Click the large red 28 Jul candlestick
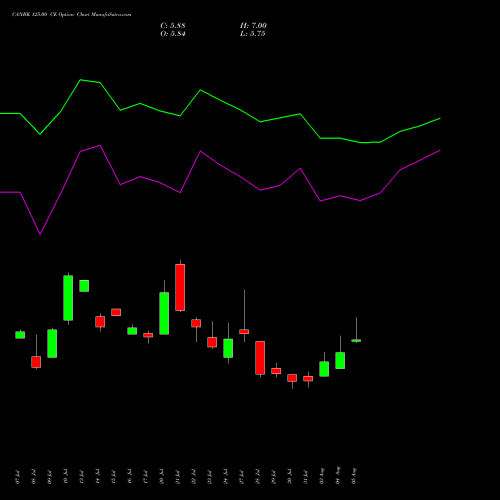 click(x=260, y=358)
